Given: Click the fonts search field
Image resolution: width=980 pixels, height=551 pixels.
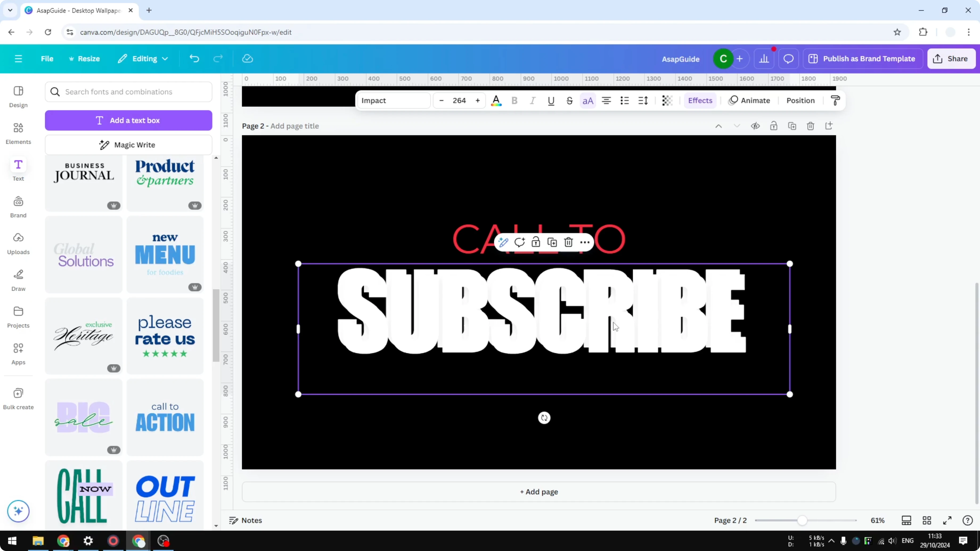Looking at the screenshot, I should coord(129,92).
